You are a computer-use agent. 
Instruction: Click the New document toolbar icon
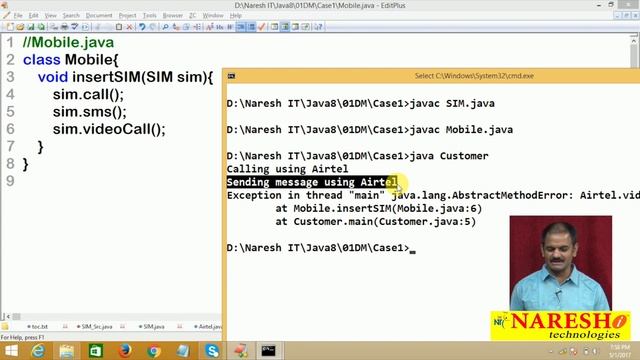pos(10,27)
